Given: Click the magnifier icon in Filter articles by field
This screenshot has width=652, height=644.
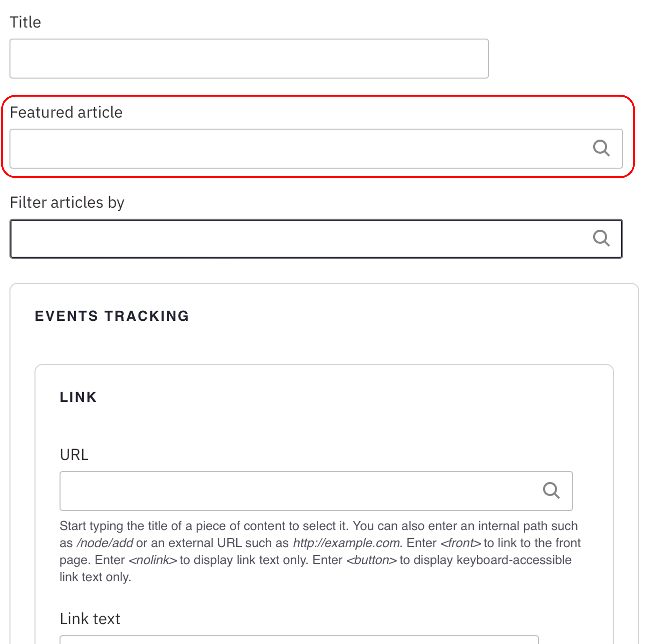Looking at the screenshot, I should pyautogui.click(x=601, y=238).
